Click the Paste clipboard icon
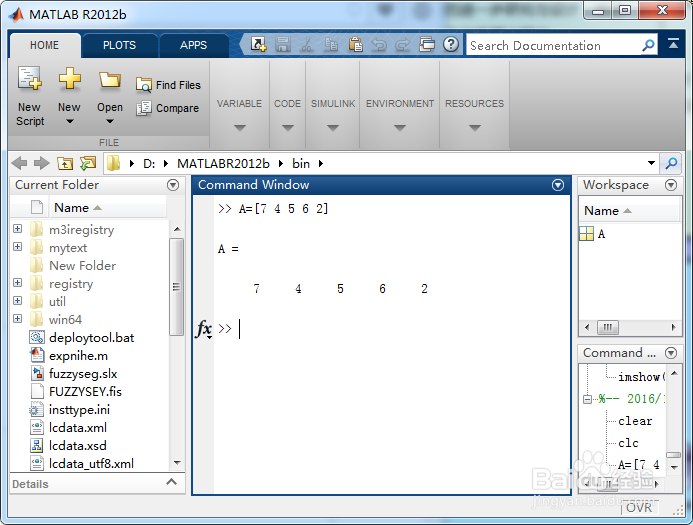 pyautogui.click(x=355, y=44)
